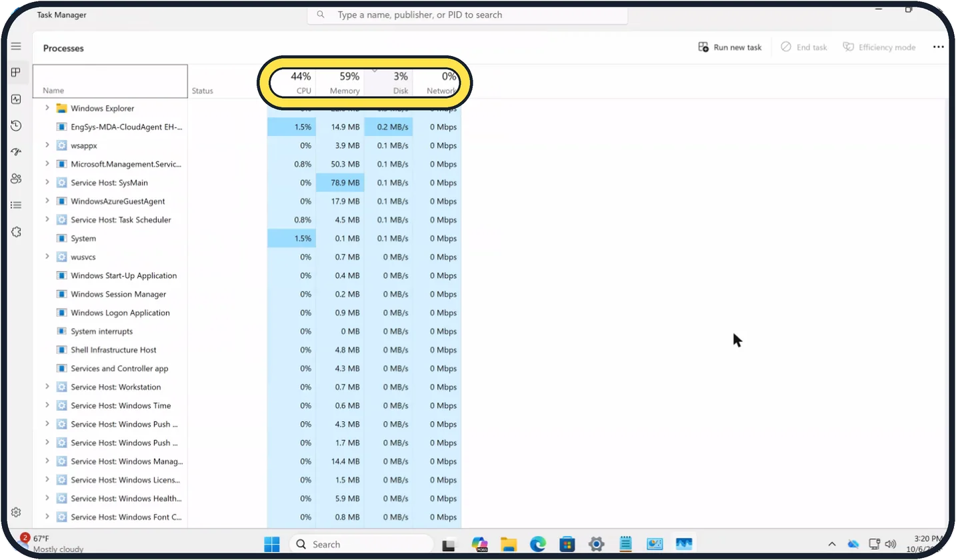Select the Processes page icon in sidebar

coord(16,73)
